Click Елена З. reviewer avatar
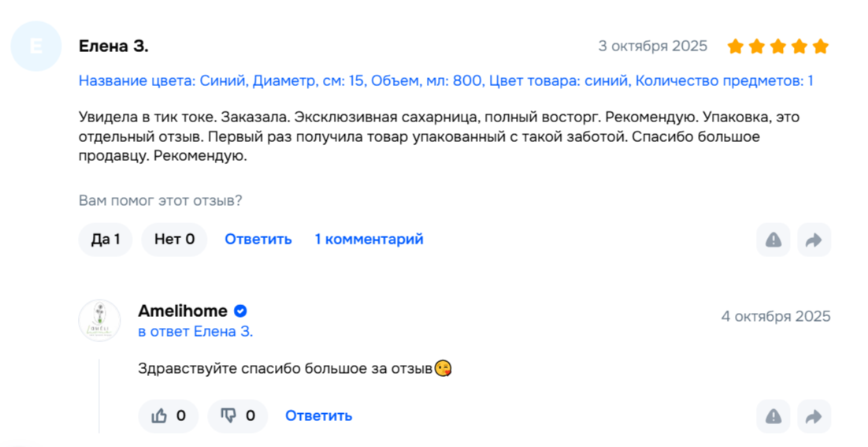868x447 pixels. (36, 47)
